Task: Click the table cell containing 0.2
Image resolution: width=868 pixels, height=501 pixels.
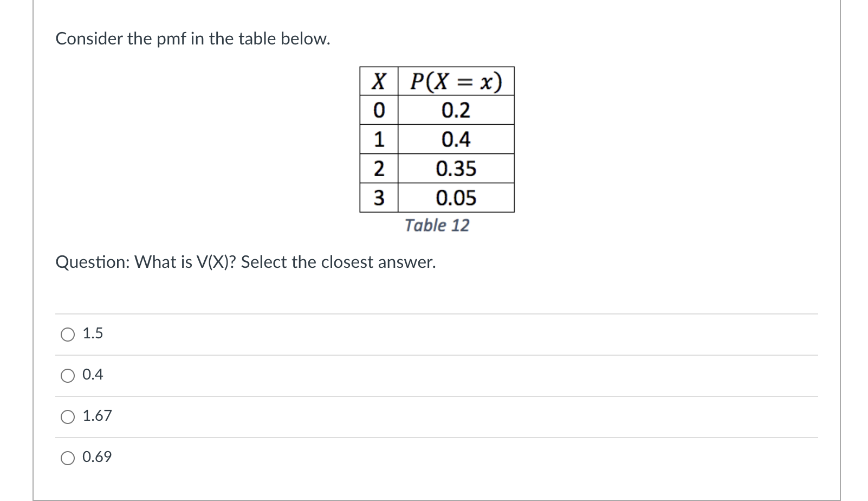Action: pos(456,110)
